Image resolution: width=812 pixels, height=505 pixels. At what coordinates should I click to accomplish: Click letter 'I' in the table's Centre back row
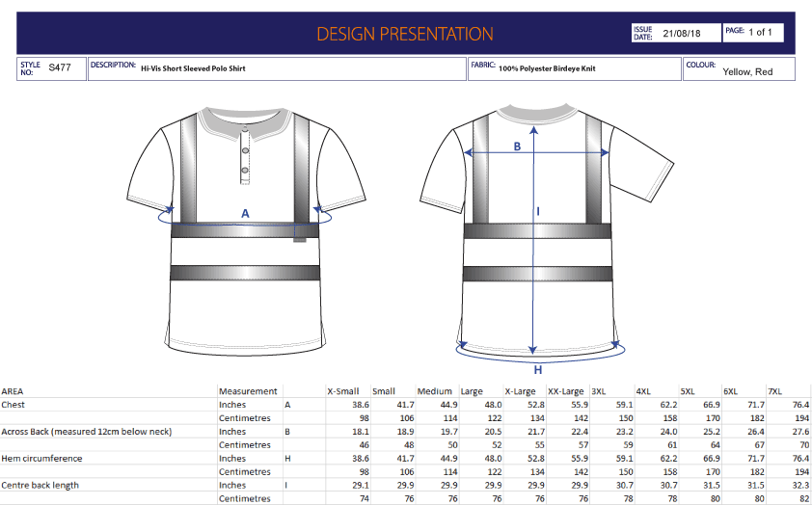[x=285, y=486]
